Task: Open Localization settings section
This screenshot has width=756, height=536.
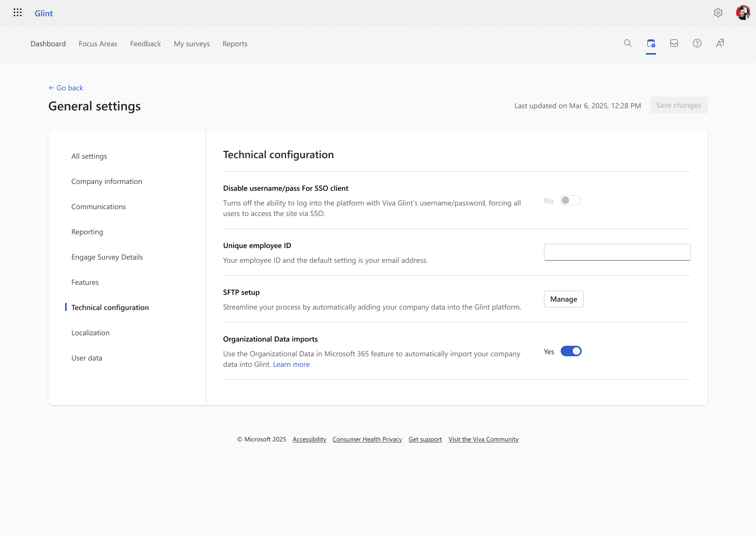Action: coord(90,333)
